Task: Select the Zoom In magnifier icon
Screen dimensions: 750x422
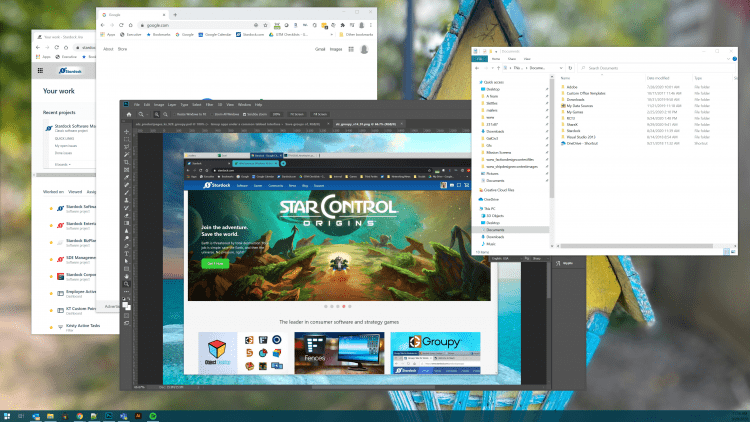Action: click(x=158, y=115)
